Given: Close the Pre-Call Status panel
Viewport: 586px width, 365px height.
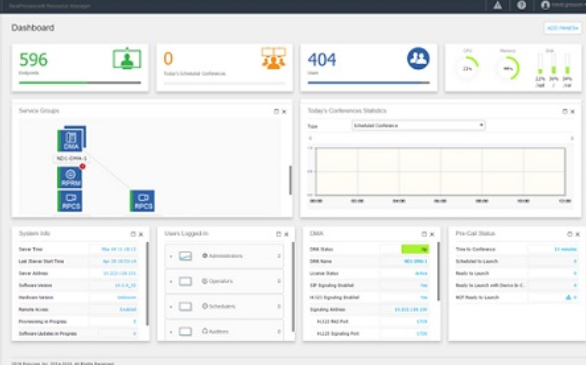Looking at the screenshot, I should click(x=577, y=234).
